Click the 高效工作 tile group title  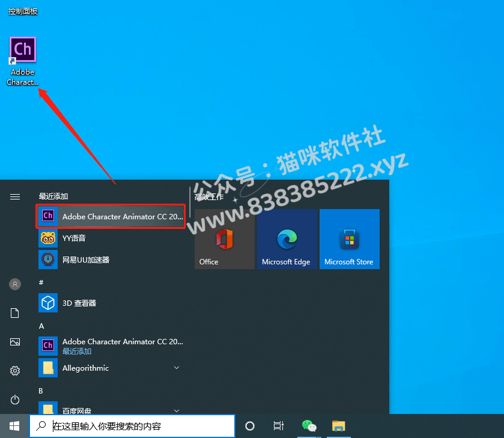(x=209, y=197)
